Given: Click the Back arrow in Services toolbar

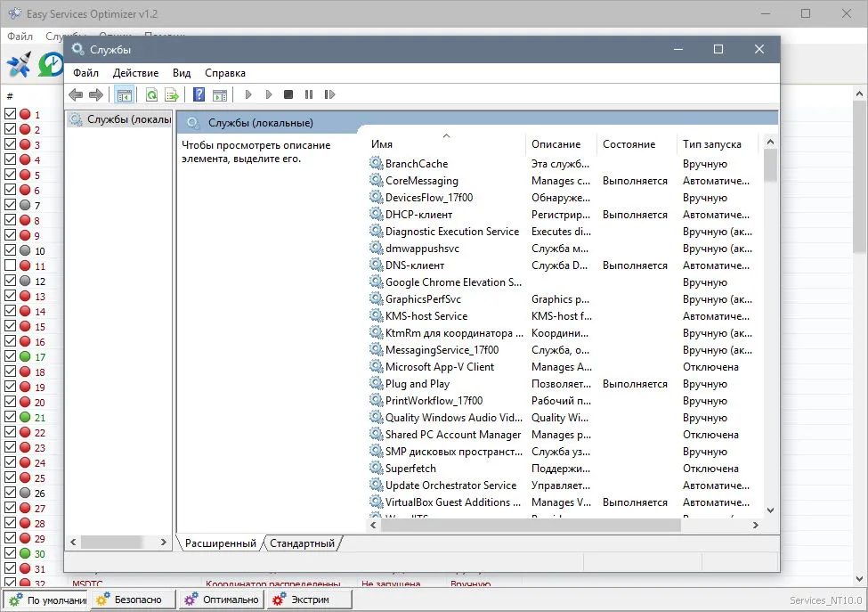Looking at the screenshot, I should tap(76, 94).
